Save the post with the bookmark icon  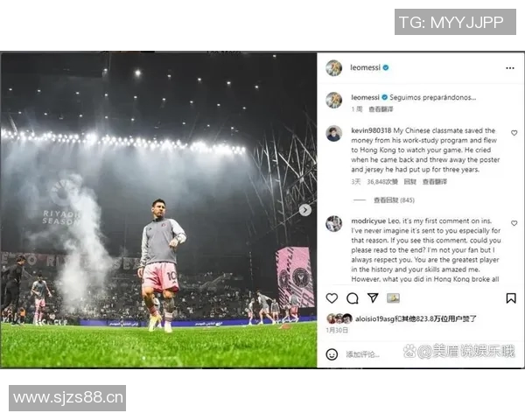pos(511,297)
